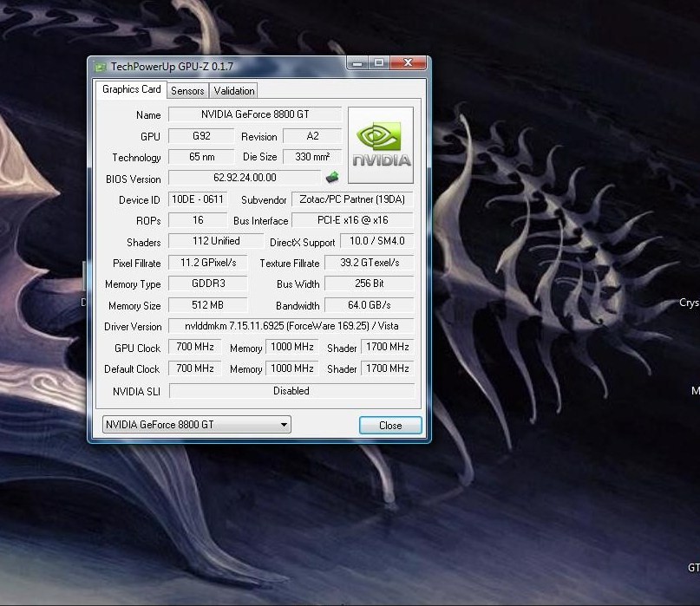Image resolution: width=700 pixels, height=606 pixels.
Task: Click the Technology value 65 nm
Action: 201,157
